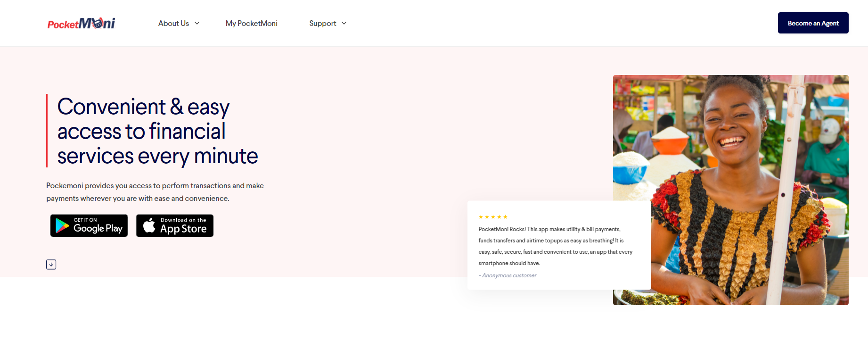Go to My PocketMoni
The height and width of the screenshot is (349, 868).
pos(252,23)
